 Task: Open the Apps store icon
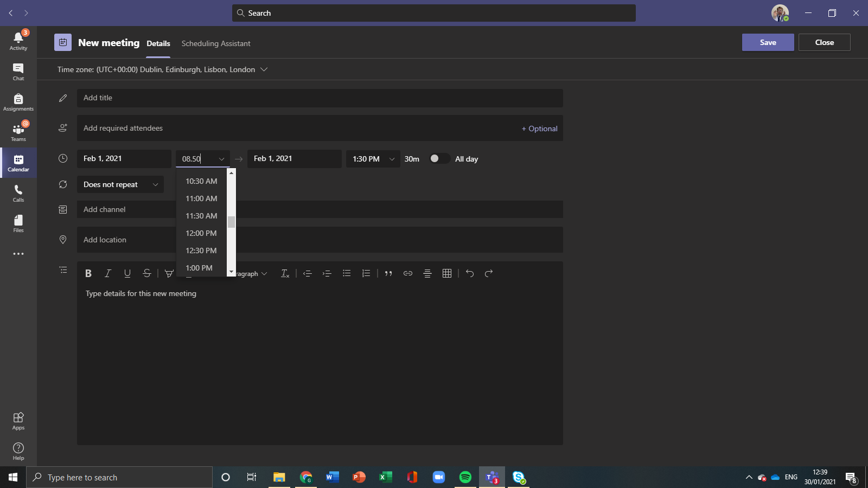point(18,421)
